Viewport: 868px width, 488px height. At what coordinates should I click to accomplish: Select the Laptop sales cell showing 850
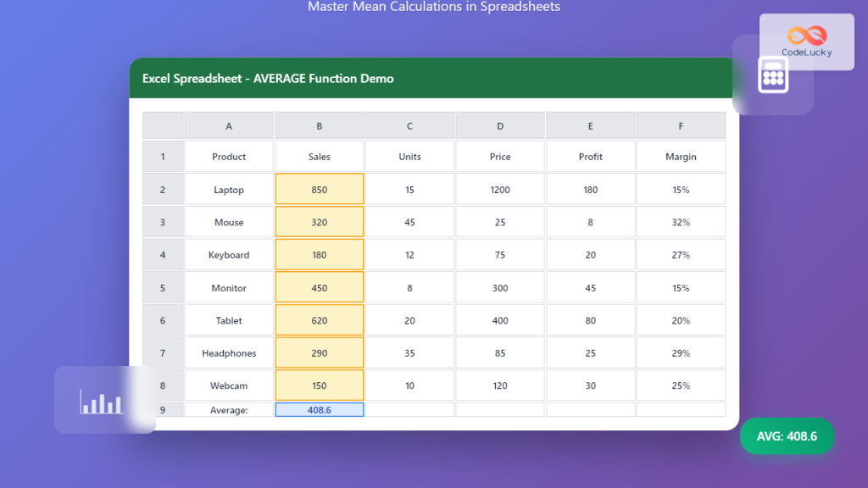point(319,189)
